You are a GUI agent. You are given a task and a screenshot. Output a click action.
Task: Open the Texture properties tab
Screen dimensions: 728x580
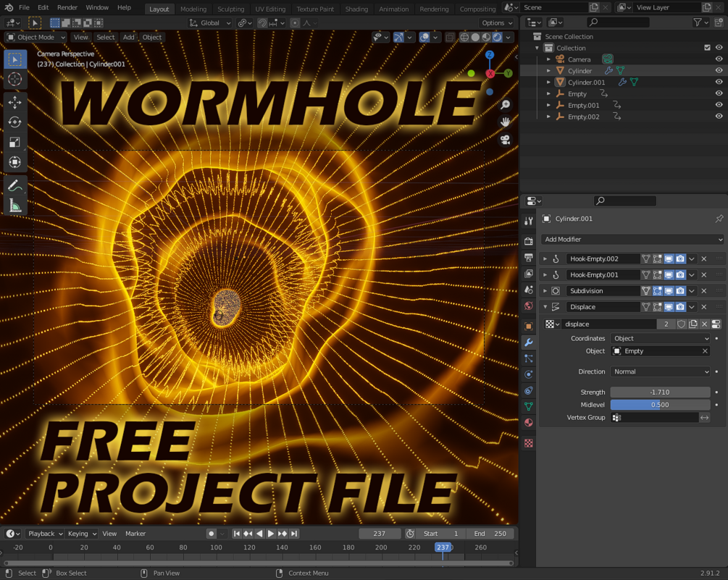tap(529, 443)
